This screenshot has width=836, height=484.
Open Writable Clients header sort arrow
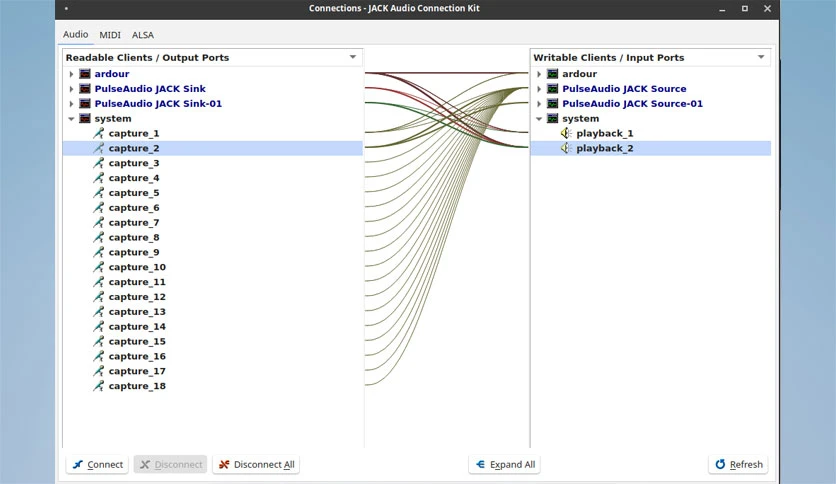(761, 57)
